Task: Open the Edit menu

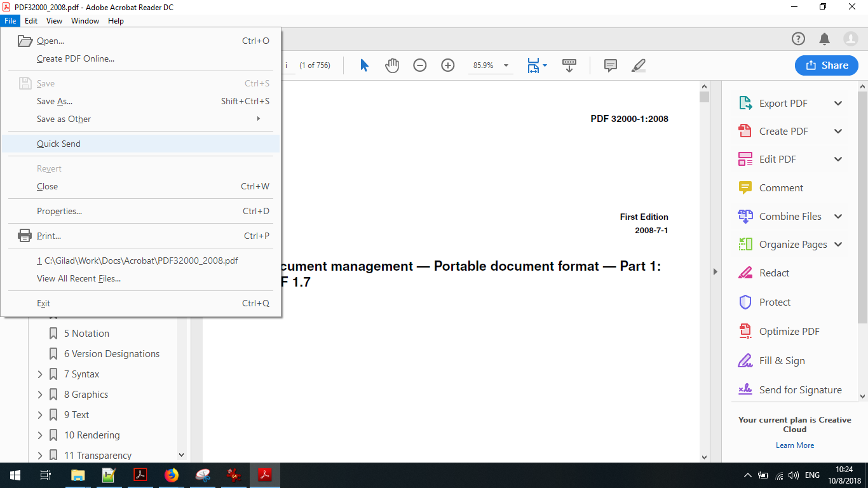Action: [x=31, y=20]
